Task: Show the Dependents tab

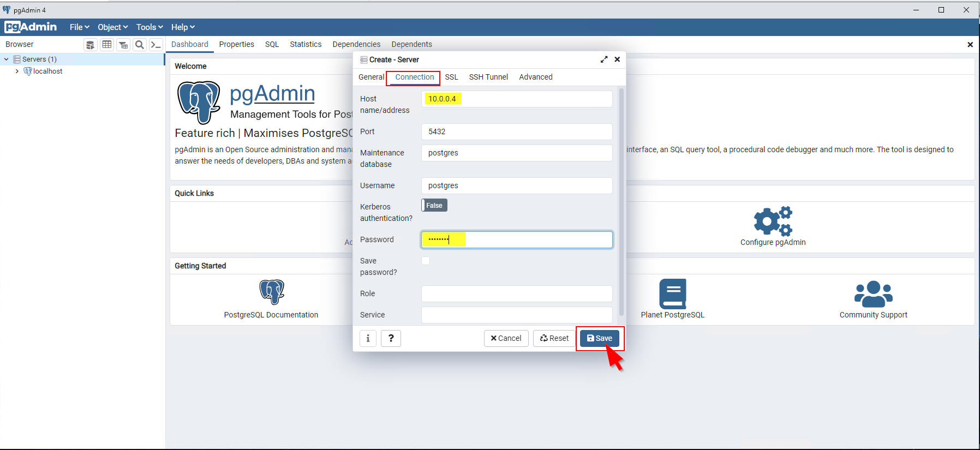Action: [x=411, y=44]
